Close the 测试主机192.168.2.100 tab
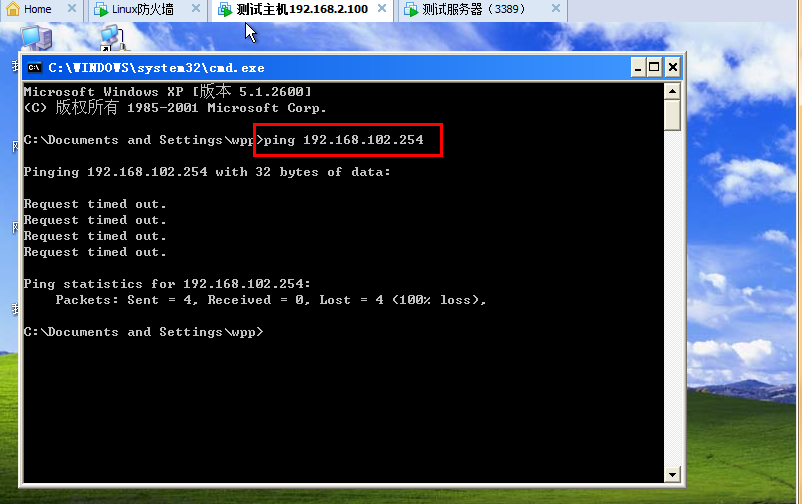 click(x=382, y=9)
